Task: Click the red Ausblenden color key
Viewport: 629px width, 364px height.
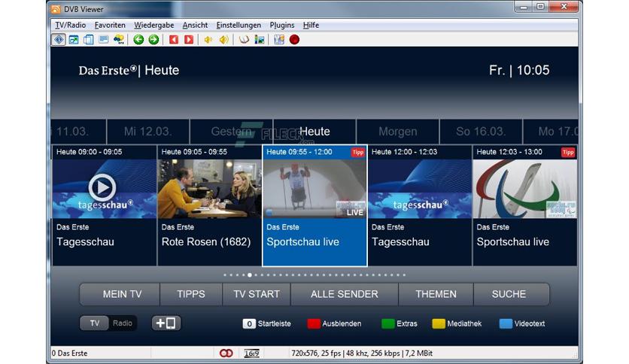Action: [x=314, y=323]
